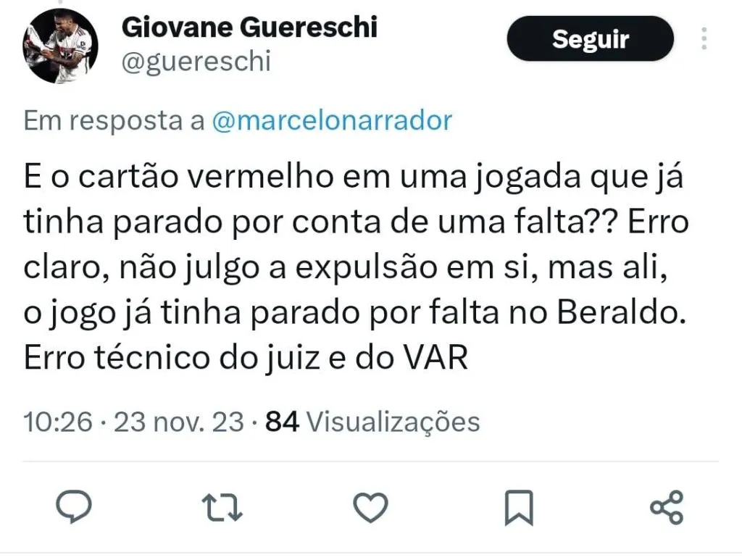The height and width of the screenshot is (560, 742).
Task: Click the 'E o cartão vermelho' opening line
Action: click(x=354, y=177)
